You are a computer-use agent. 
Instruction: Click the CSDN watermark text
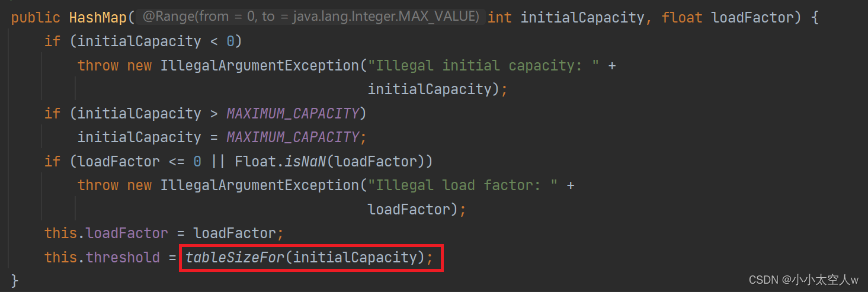tap(804, 280)
